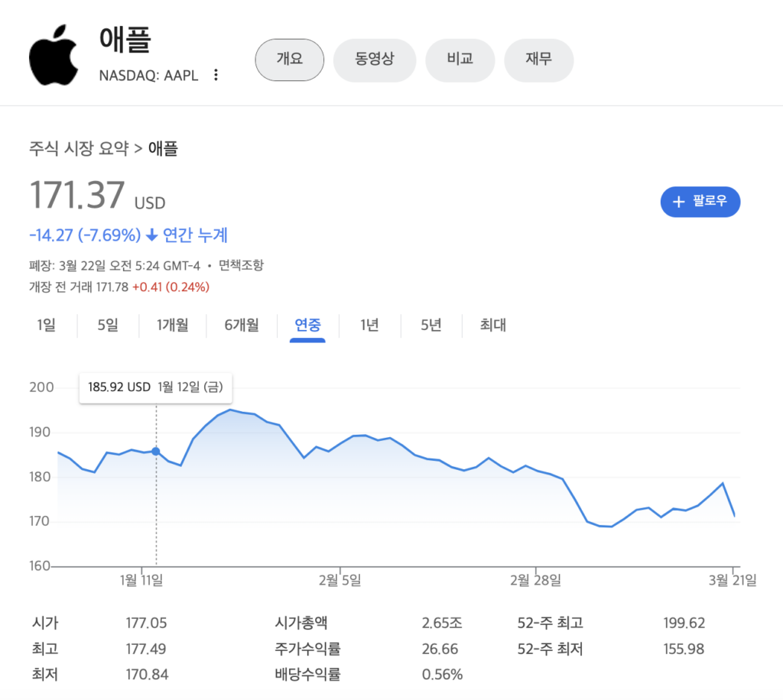Click the chart line end at 3월 21일
This screenshot has width=783, height=700.
734,515
